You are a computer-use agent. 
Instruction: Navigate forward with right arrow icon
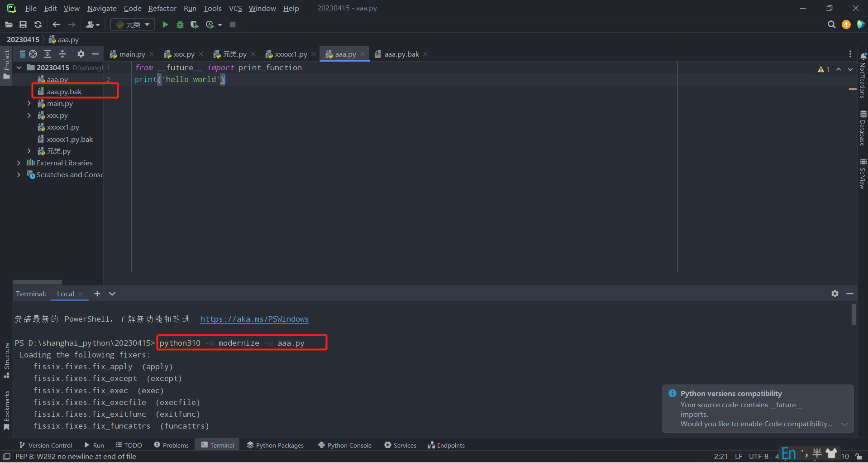[x=72, y=24]
